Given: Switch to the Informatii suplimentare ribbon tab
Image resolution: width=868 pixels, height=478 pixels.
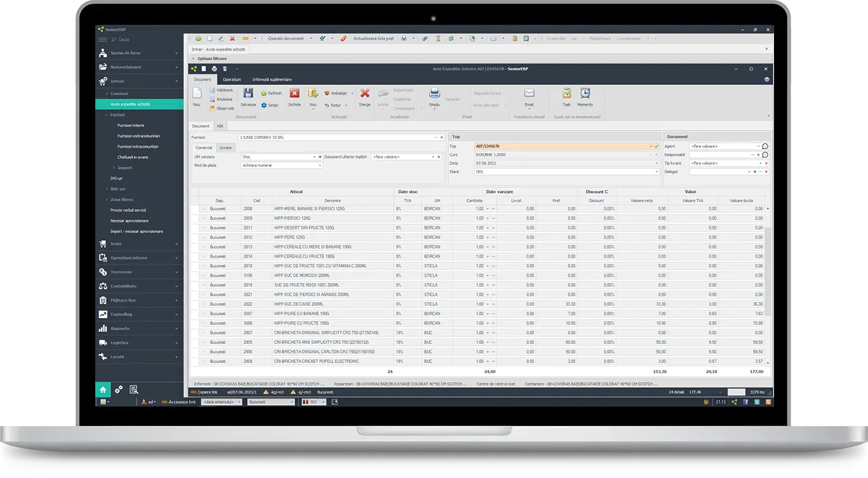Looking at the screenshot, I should coord(272,79).
